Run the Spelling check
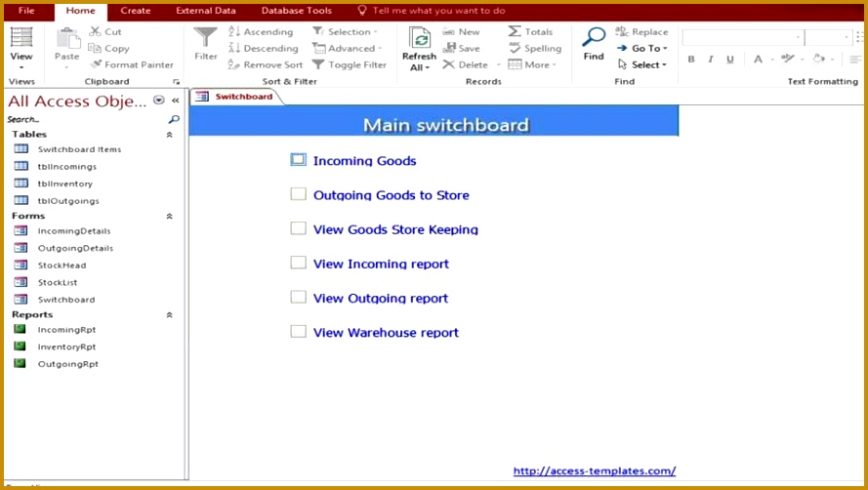868x490 pixels. pyautogui.click(x=535, y=48)
